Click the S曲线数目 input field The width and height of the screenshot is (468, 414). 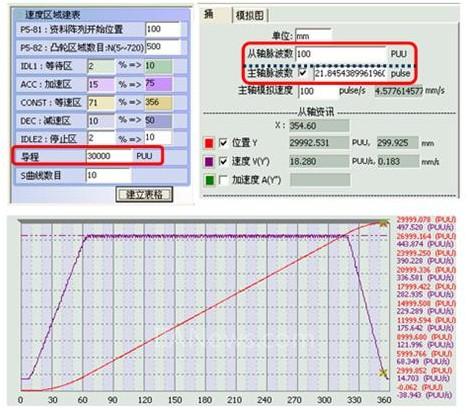pos(109,175)
